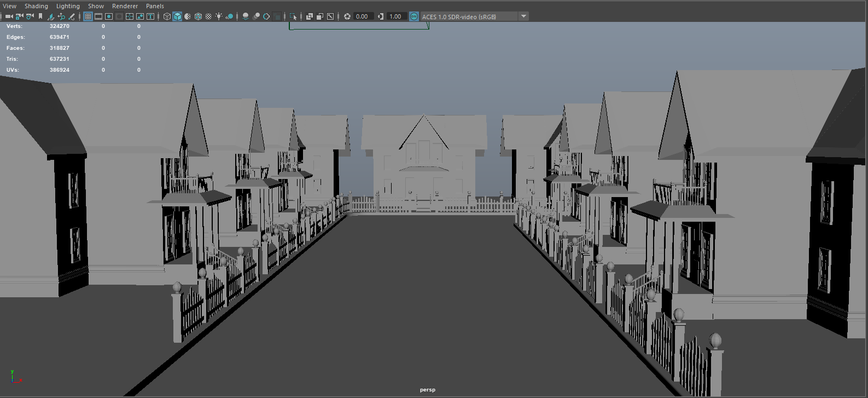Screen dimensions: 868x398
Task: Open the ACES 1.0 SDR-video view transform dropdown
Action: (x=523, y=16)
